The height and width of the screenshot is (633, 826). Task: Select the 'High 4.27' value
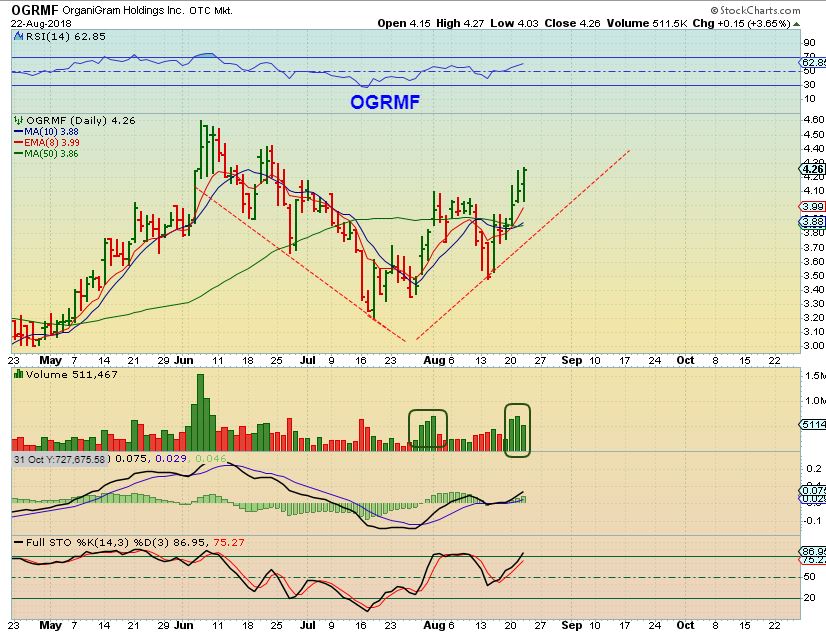tap(460, 24)
